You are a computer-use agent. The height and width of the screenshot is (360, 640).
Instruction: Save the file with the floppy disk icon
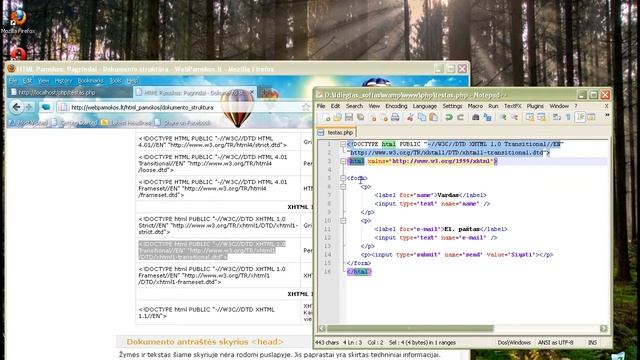click(349, 118)
